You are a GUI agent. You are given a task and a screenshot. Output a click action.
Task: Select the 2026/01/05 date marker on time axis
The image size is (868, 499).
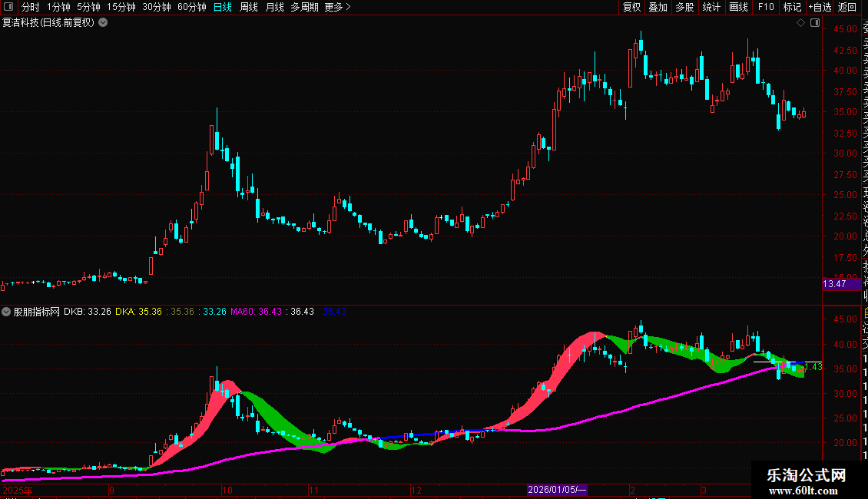(556, 490)
